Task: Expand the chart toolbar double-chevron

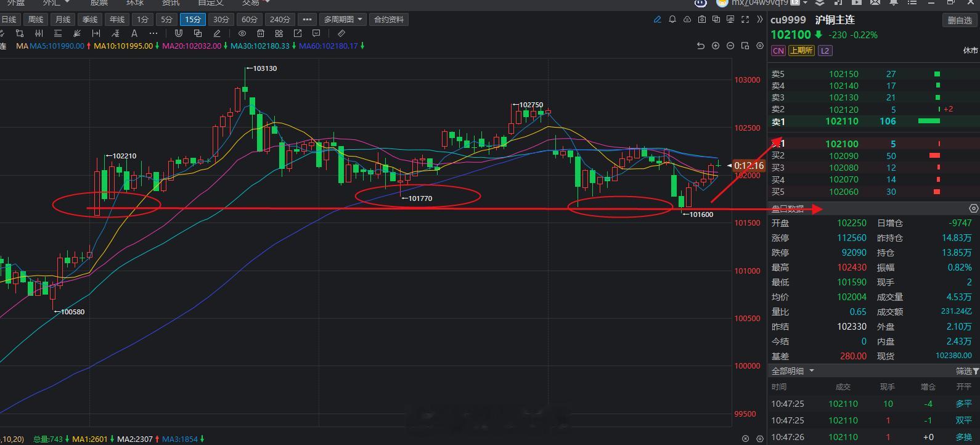Action: click(x=759, y=20)
